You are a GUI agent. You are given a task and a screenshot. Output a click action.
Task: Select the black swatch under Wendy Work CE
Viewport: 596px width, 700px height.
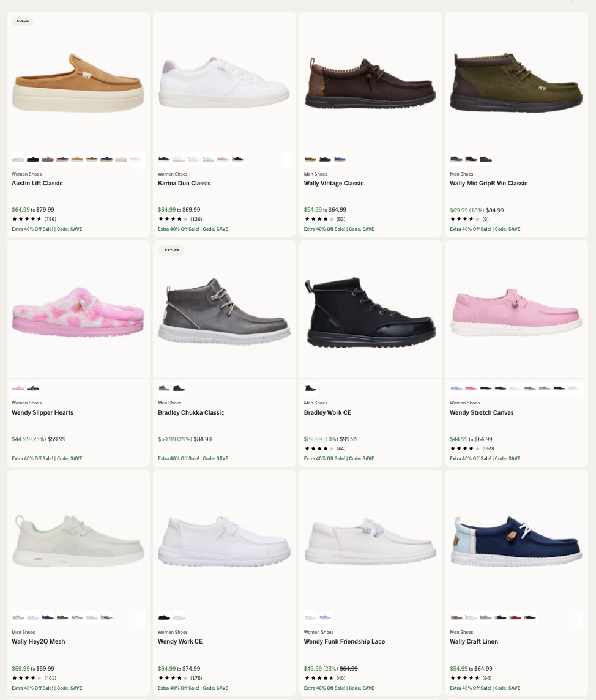tap(164, 617)
